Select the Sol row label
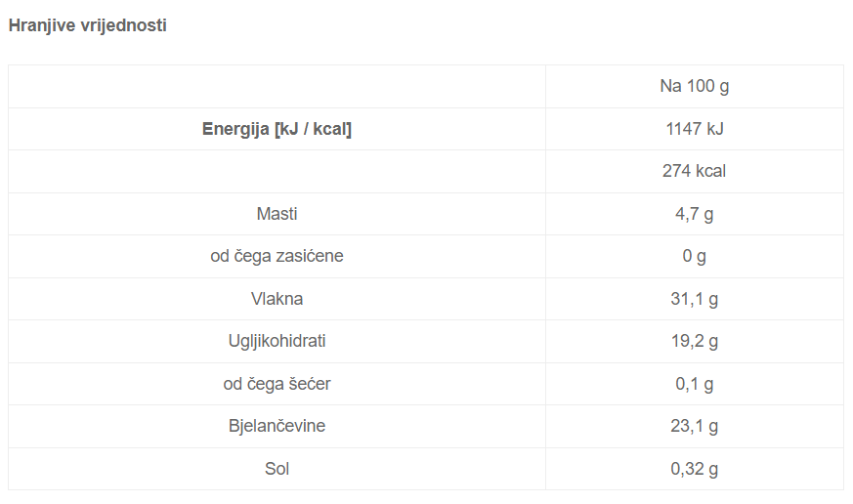This screenshot has width=853, height=504. click(277, 469)
